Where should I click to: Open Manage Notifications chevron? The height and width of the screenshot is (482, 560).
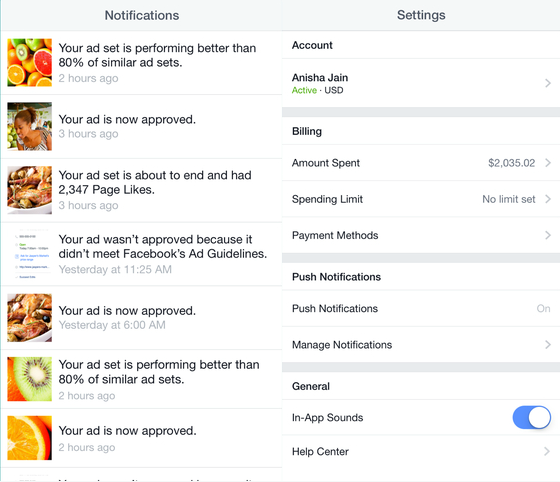[548, 345]
